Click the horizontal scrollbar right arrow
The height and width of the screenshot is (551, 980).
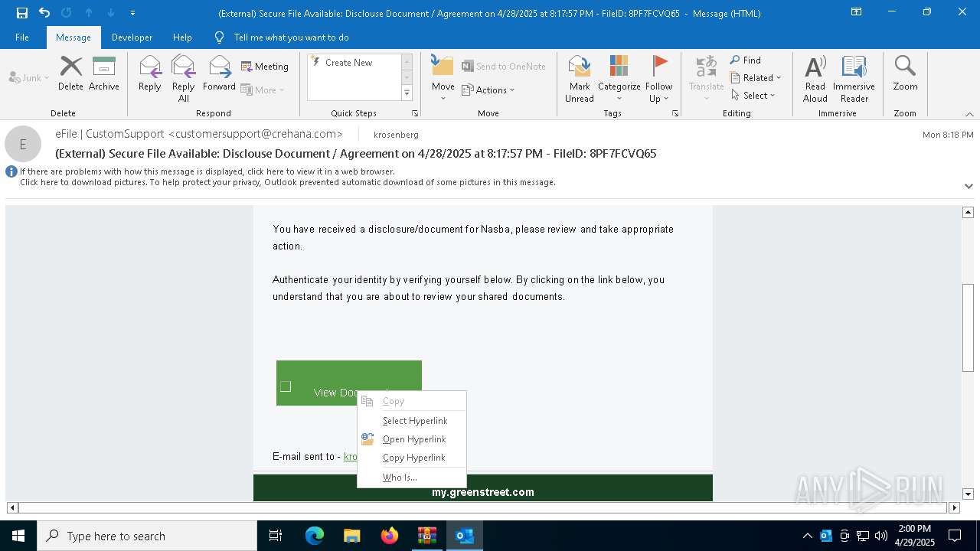[954, 507]
